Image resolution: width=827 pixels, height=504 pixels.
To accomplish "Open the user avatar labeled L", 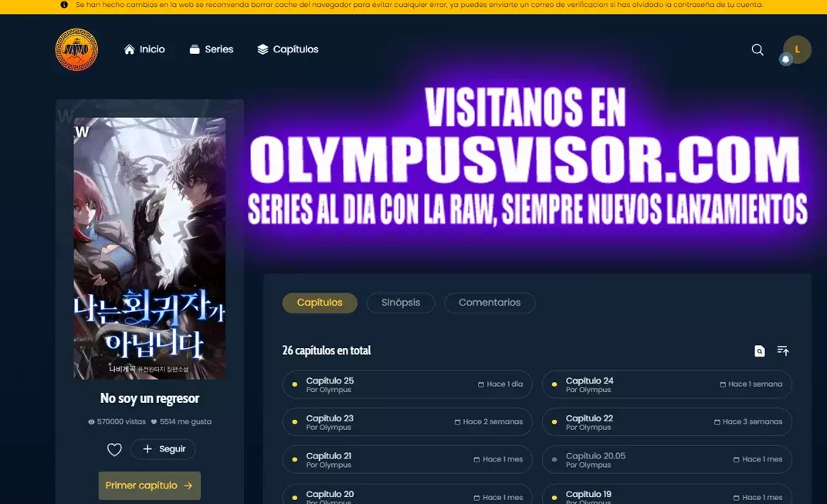I will 797,49.
